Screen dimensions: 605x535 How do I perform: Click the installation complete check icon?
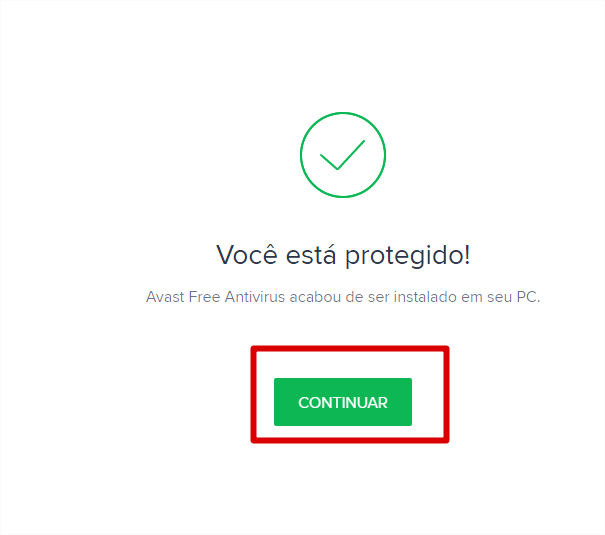pos(343,155)
